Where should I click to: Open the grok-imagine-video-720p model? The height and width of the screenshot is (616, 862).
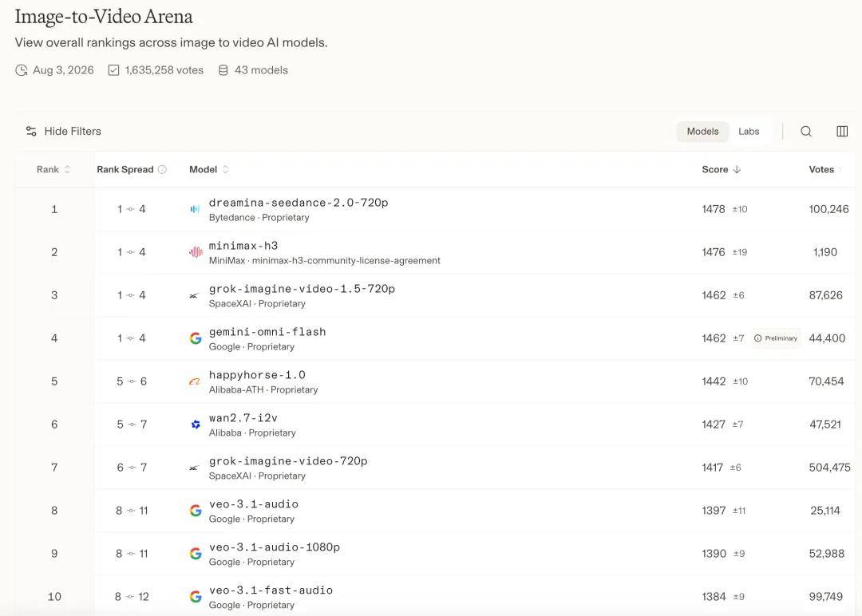click(x=288, y=461)
